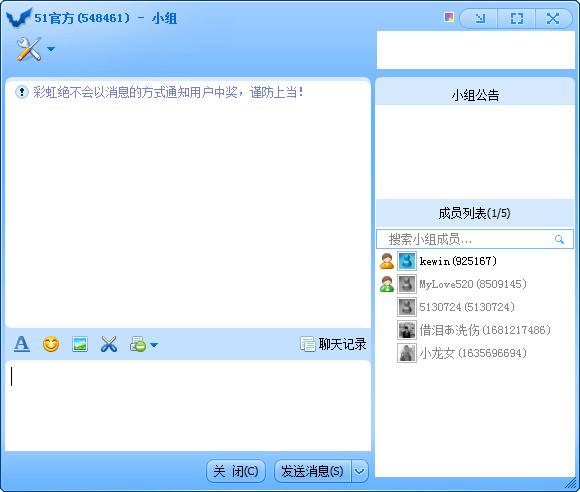The width and height of the screenshot is (580, 492).
Task: Open the skin color swatch icon
Action: pos(449,17)
